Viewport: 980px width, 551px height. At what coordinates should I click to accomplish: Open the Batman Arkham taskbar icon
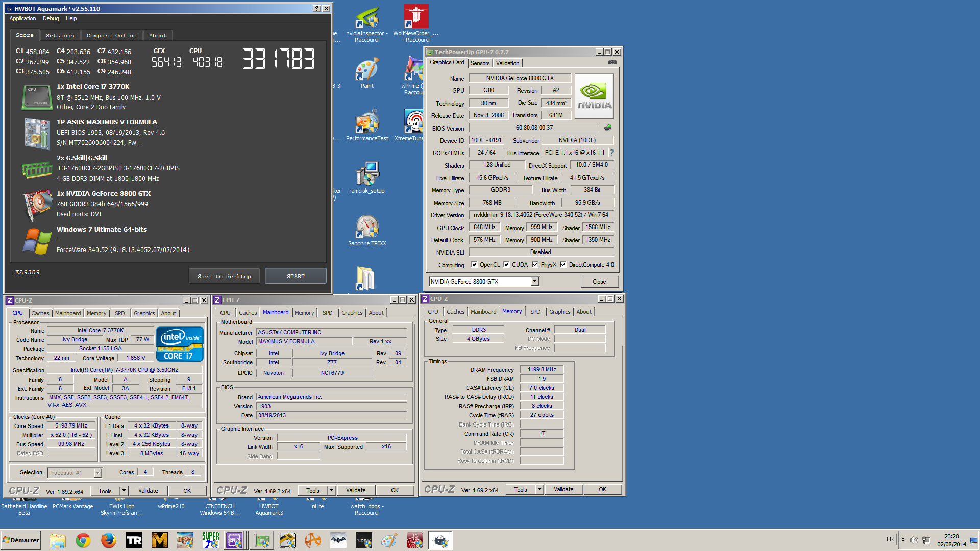point(338,540)
